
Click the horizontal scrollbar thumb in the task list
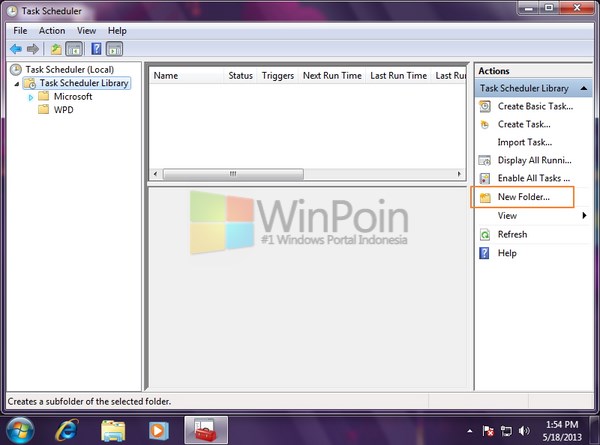[233, 174]
